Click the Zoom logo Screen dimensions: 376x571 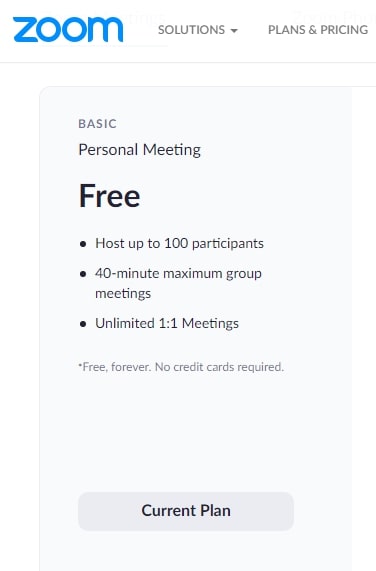point(68,29)
